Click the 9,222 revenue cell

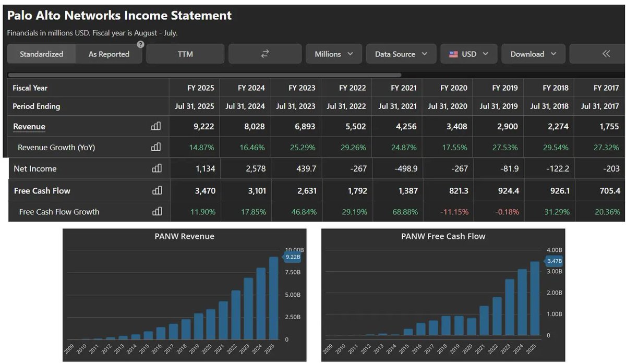point(204,126)
